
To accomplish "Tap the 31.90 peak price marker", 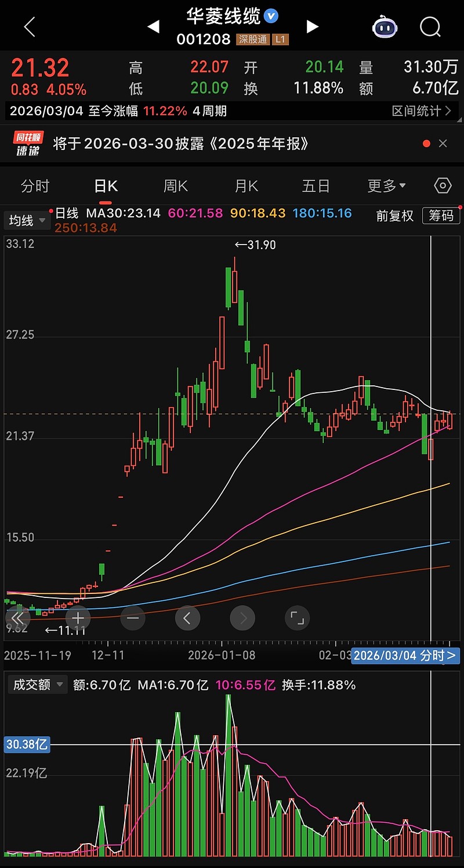I will click(255, 245).
